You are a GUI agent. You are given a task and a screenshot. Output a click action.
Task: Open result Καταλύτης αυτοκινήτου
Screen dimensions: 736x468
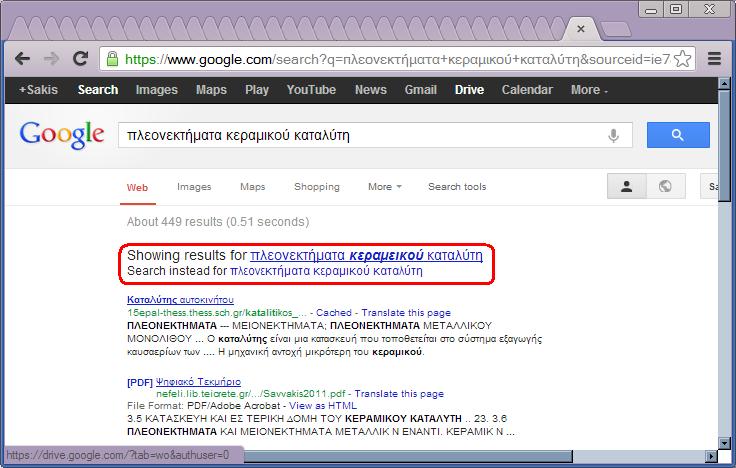point(180,299)
